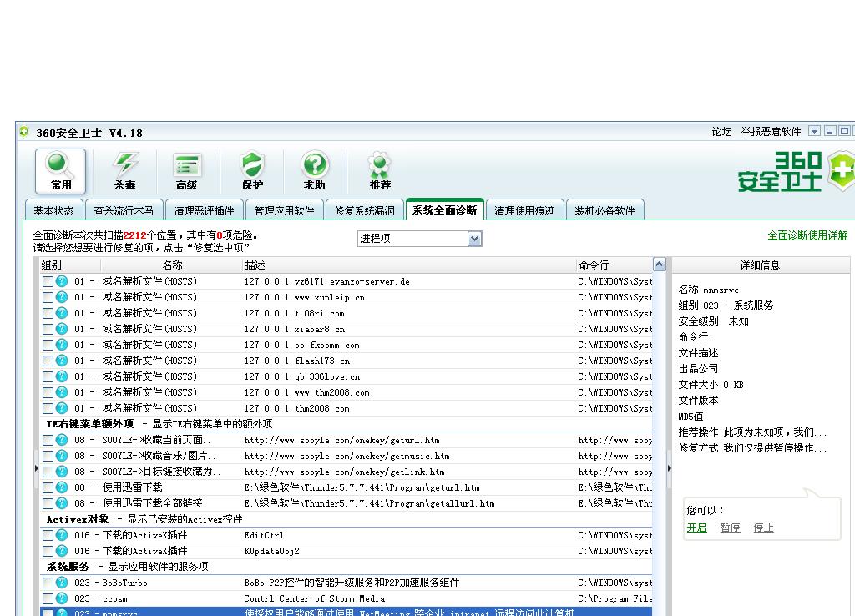Click the 举报恶意软件 report link
The width and height of the screenshot is (855, 616).
pos(771,132)
